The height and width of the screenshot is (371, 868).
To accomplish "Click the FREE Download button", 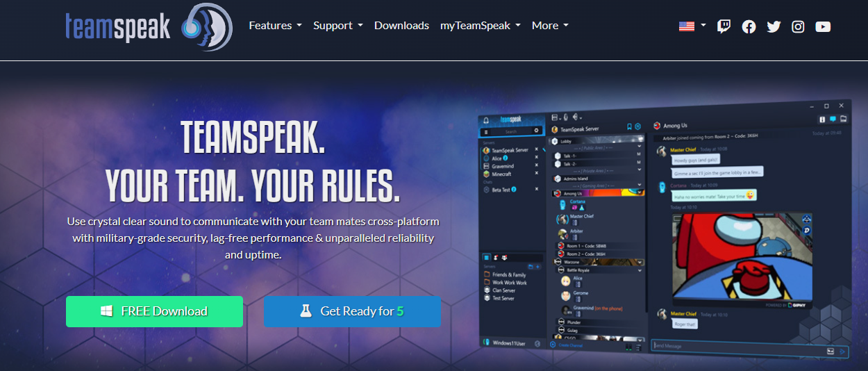I will pyautogui.click(x=154, y=311).
